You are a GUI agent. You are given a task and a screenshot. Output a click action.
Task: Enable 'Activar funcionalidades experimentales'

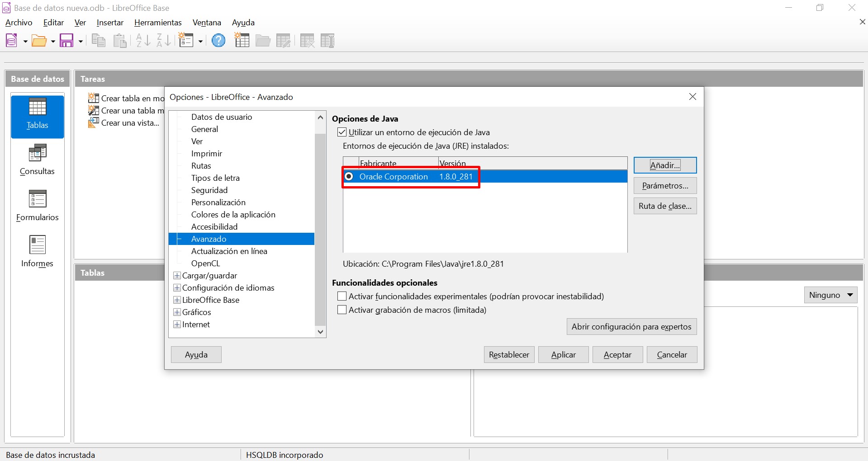pos(342,296)
